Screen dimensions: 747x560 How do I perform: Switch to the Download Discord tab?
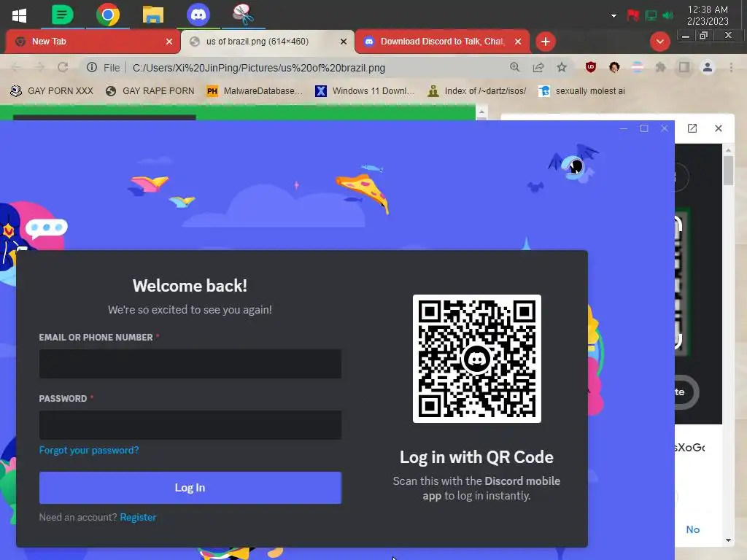[441, 42]
